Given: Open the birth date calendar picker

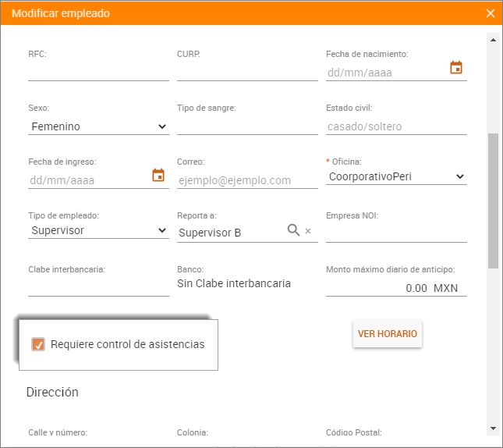Looking at the screenshot, I should tap(456, 68).
